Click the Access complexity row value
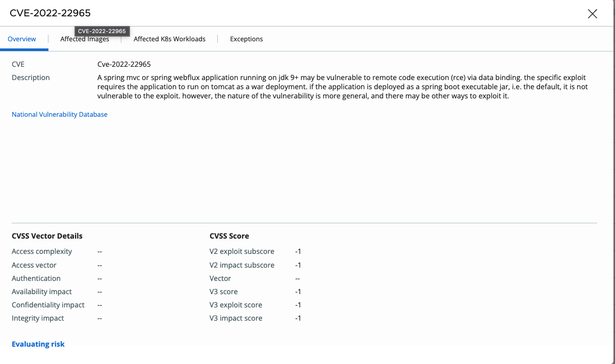This screenshot has height=364, width=615. pos(99,251)
